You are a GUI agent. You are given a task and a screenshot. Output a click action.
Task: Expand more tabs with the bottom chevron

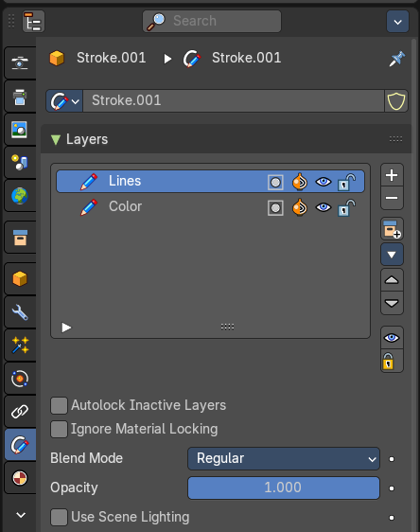point(21,515)
